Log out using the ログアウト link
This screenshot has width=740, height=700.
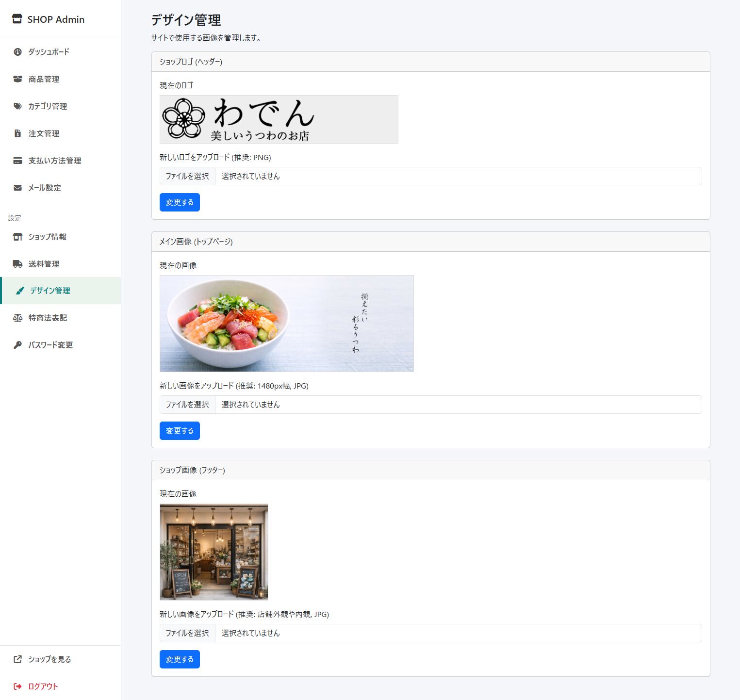click(43, 686)
